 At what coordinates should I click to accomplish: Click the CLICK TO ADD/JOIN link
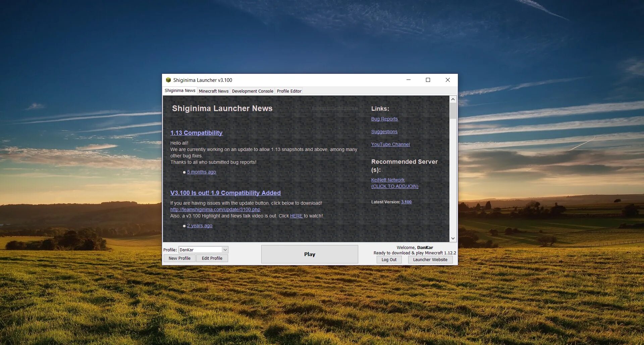(394, 186)
